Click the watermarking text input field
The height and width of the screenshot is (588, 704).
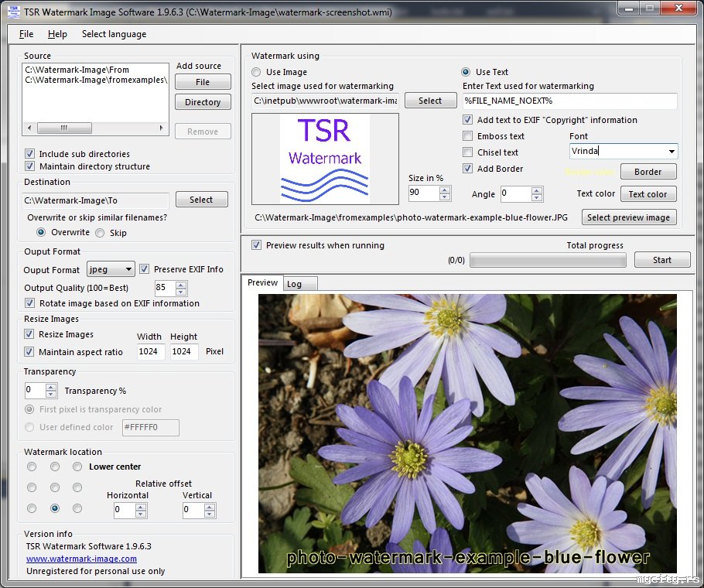pyautogui.click(x=569, y=101)
